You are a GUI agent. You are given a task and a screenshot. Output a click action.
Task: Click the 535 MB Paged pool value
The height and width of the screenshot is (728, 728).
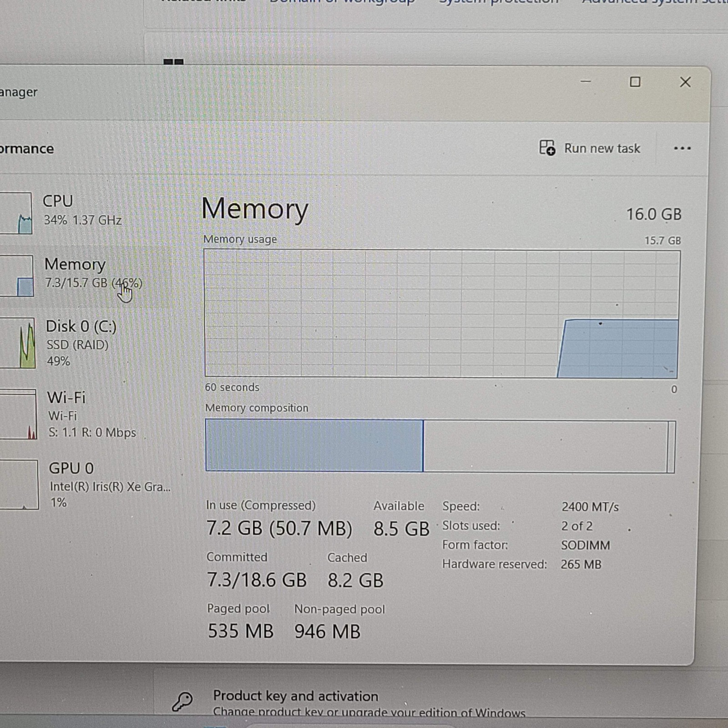pyautogui.click(x=241, y=631)
